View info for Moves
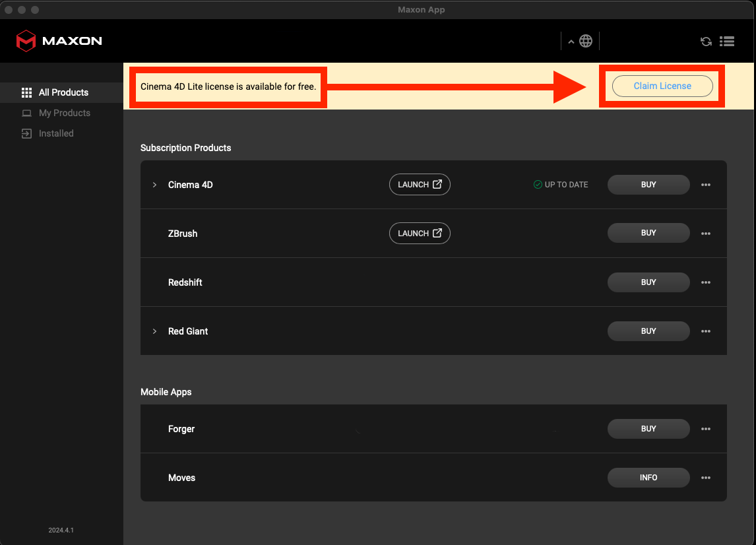The image size is (756, 545). point(648,477)
